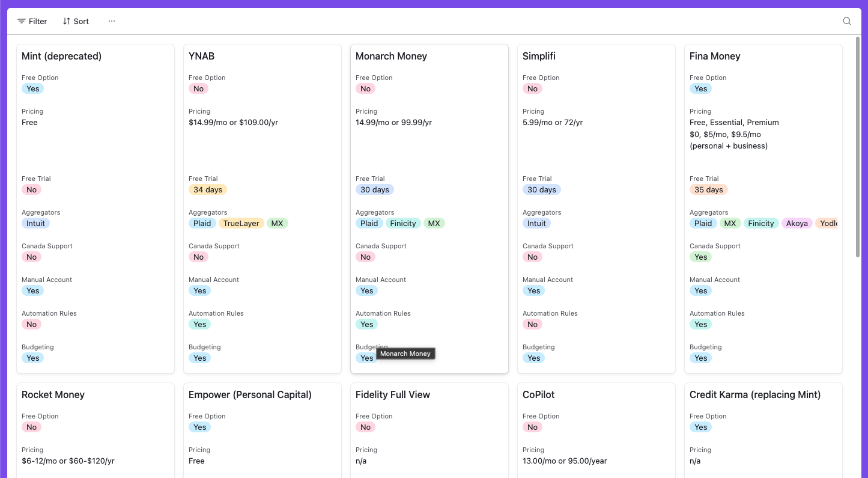Open the CoPilot card
Screen dimensions: 868x478
pos(538,394)
